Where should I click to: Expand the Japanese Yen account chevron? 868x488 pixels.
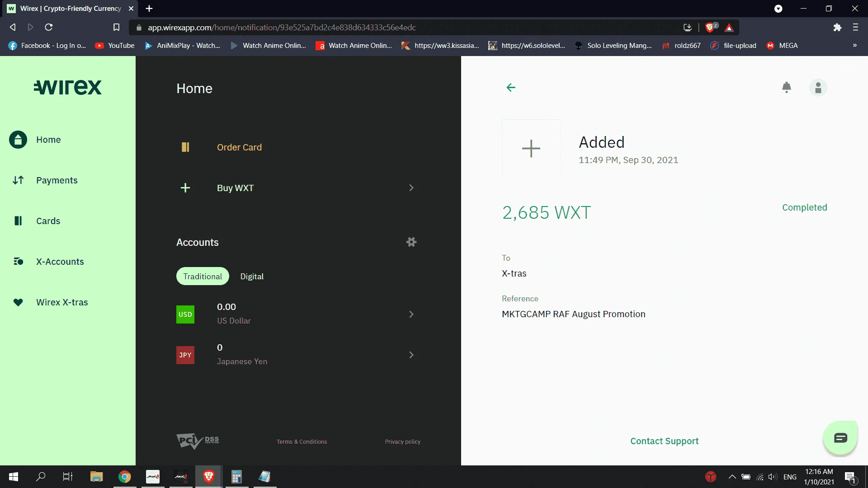[411, 355]
